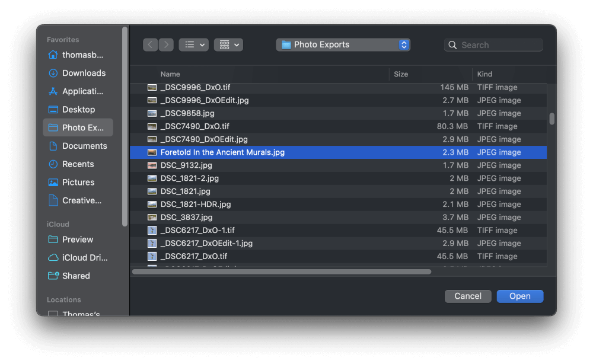Viewport: 593px width, 364px height.
Task: Go forward with the forward navigation arrow
Action: coord(166,44)
